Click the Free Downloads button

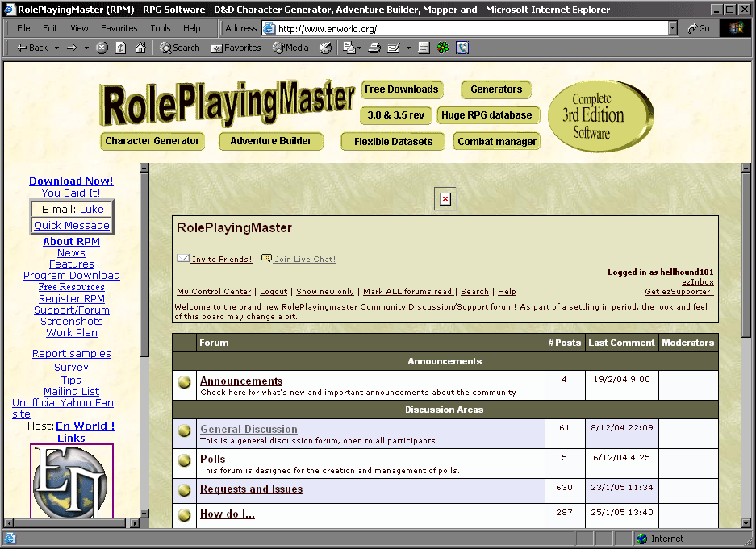click(x=402, y=89)
